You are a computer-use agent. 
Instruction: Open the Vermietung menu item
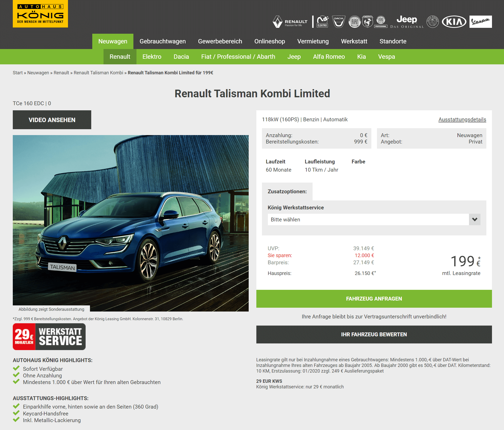point(313,41)
